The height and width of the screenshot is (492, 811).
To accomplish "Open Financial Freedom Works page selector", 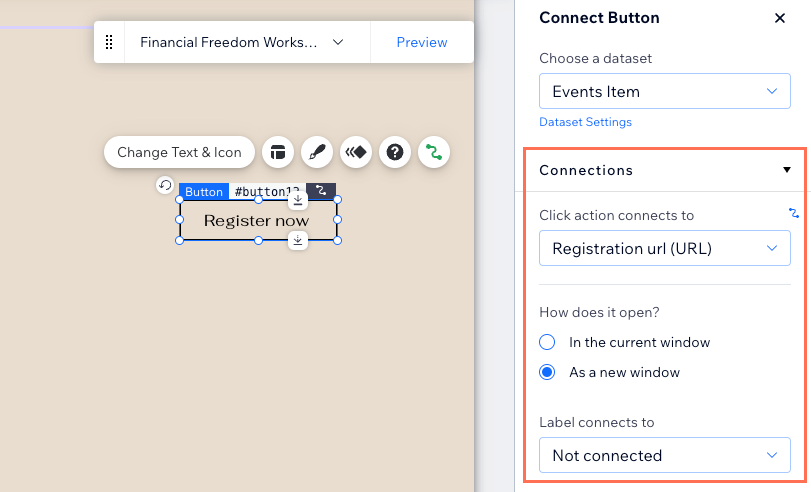I will coord(242,42).
